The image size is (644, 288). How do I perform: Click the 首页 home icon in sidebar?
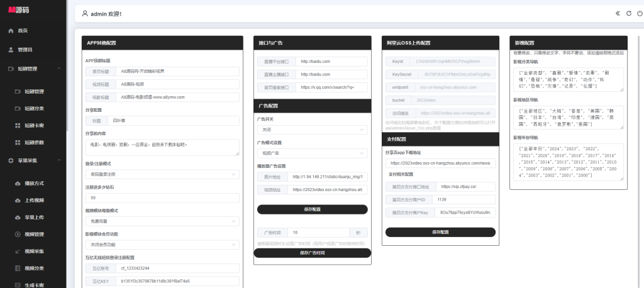tap(11, 31)
